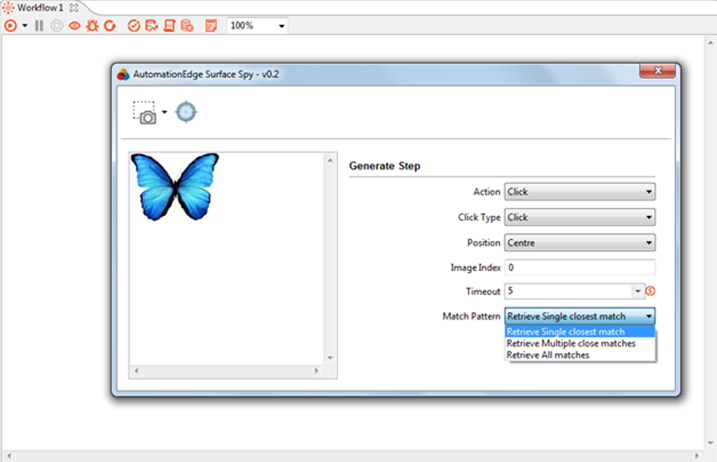The height and width of the screenshot is (462, 717).
Task: Expand the capture options arrow beside camera
Action: click(165, 112)
